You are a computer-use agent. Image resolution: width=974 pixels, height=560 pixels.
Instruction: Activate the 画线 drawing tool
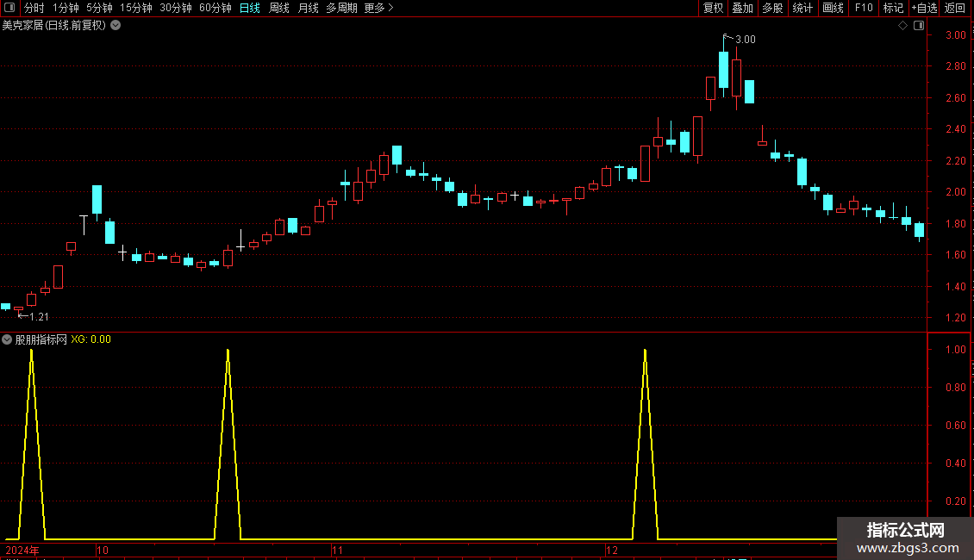833,8
